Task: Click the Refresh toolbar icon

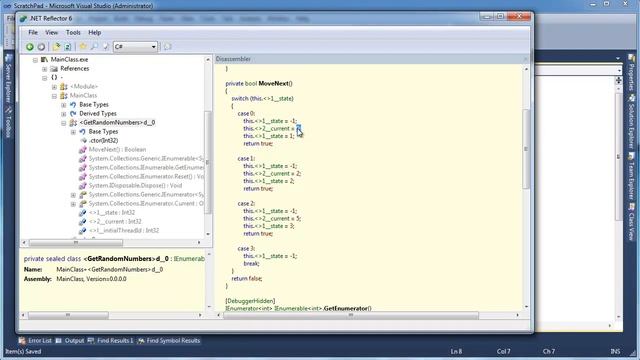Action: (68, 47)
